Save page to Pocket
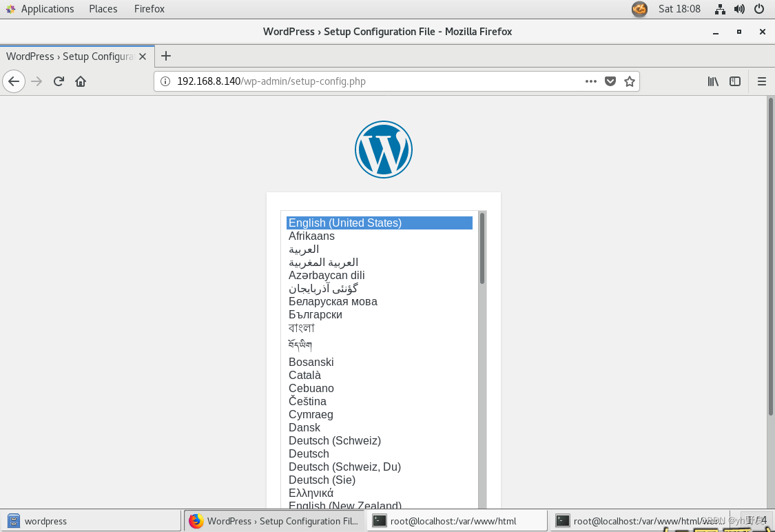The image size is (775, 532). (610, 81)
